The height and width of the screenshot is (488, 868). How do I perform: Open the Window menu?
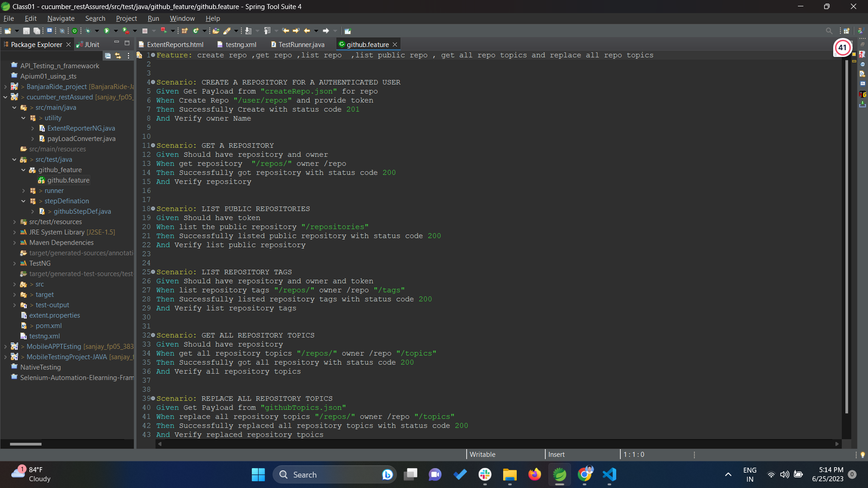[182, 19]
